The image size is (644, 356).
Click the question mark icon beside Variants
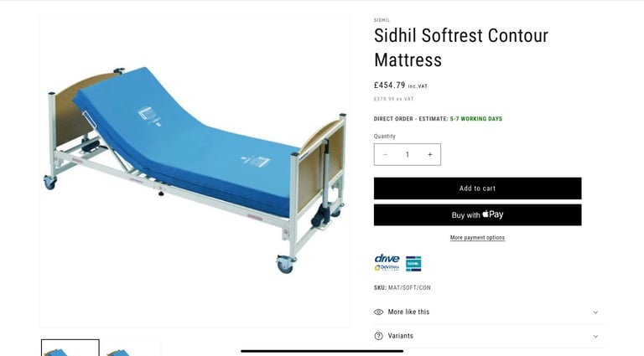point(379,336)
